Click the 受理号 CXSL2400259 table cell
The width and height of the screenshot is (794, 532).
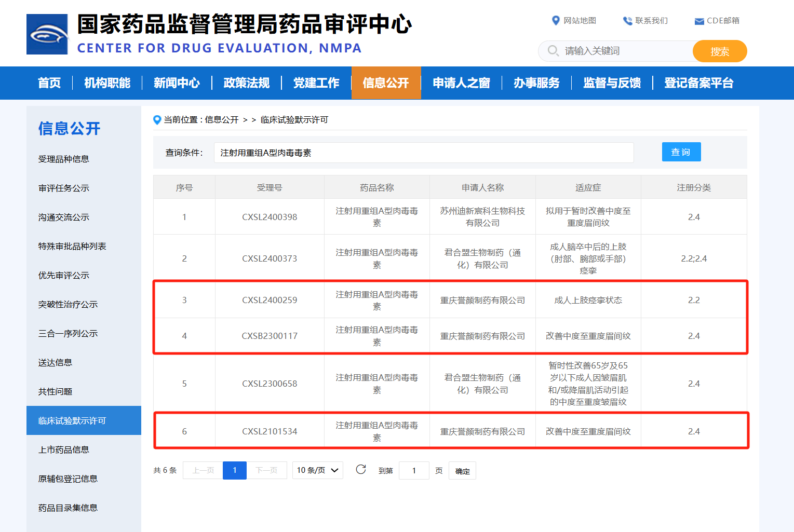(270, 300)
